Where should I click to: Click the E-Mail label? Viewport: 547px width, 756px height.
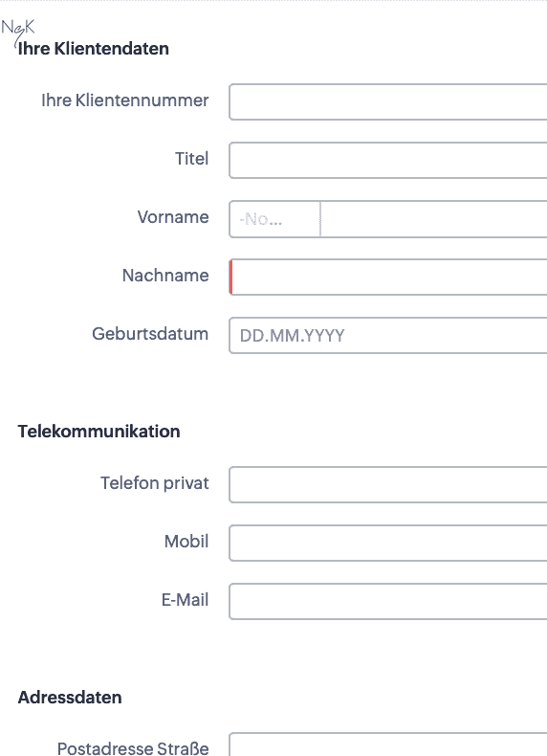click(186, 600)
